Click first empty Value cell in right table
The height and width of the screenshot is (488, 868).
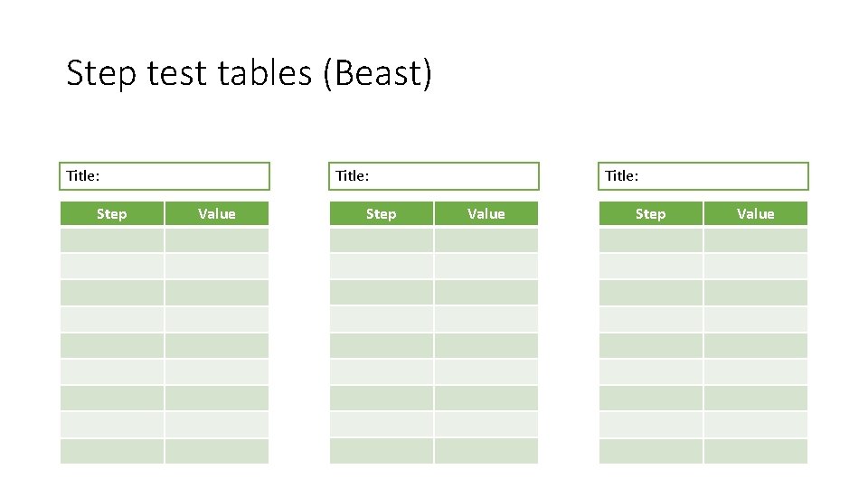[x=756, y=240]
